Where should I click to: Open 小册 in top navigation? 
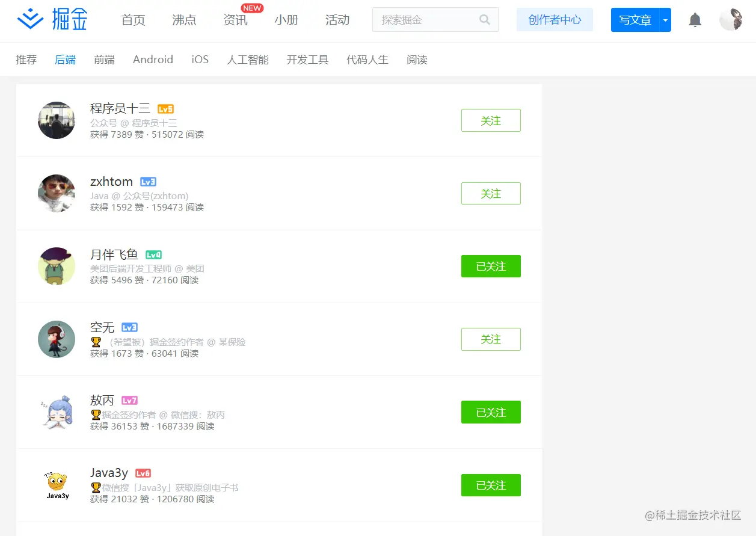[286, 20]
